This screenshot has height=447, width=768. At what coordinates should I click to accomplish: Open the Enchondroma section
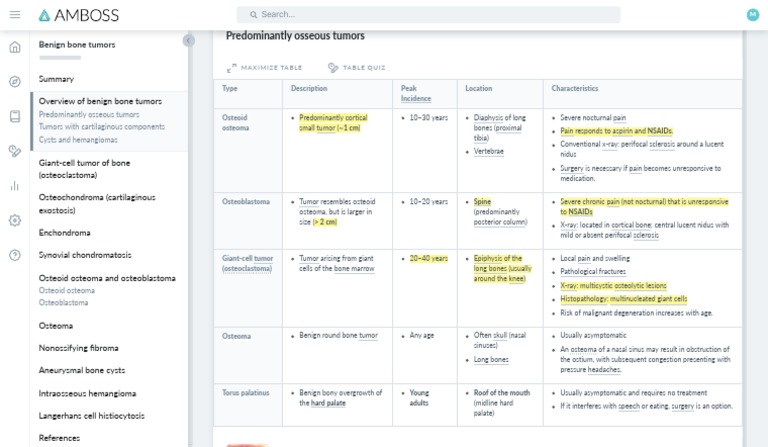click(x=65, y=233)
